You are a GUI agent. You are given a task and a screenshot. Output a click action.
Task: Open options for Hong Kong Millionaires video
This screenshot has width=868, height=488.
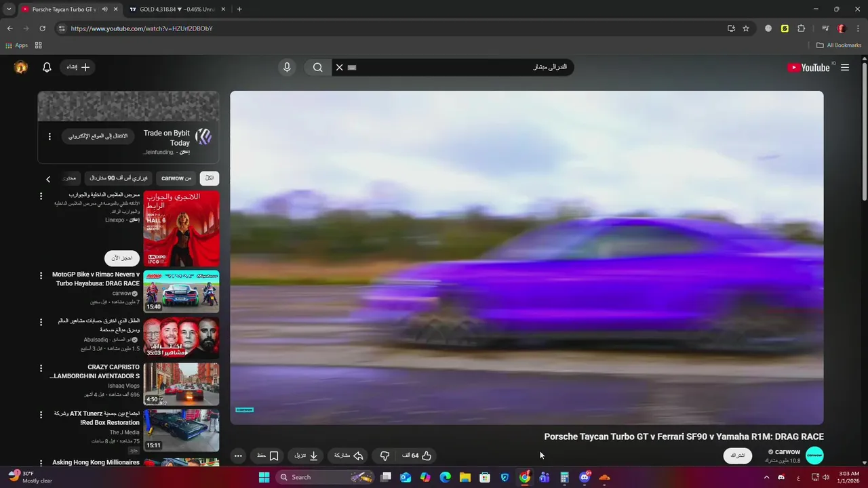tap(41, 462)
